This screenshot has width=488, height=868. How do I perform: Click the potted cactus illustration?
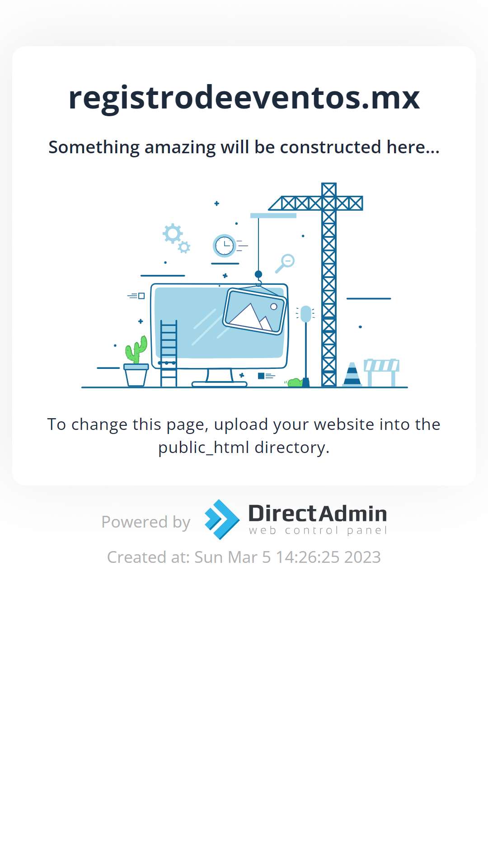click(136, 361)
